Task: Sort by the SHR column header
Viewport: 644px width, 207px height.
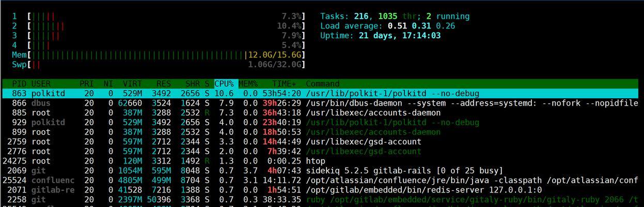Action: [x=193, y=84]
